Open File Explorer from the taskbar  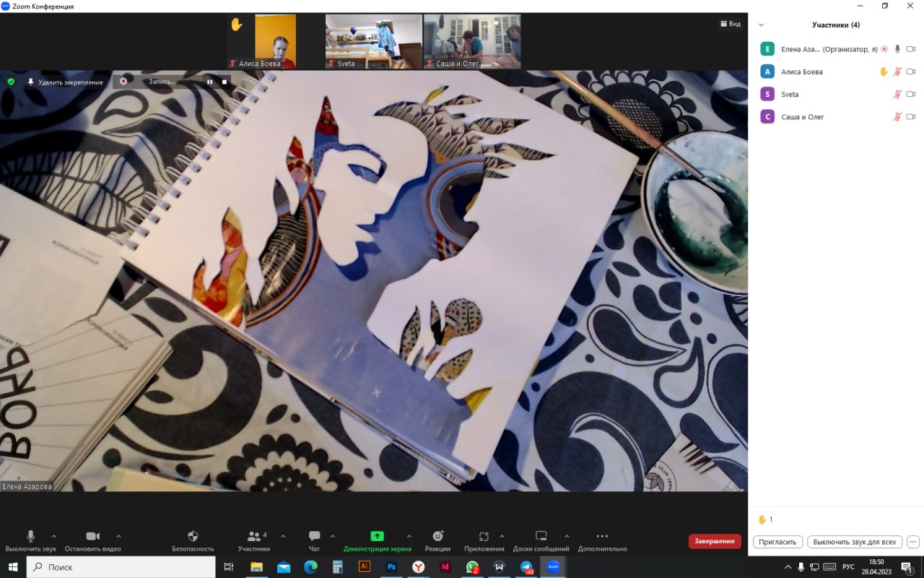click(256, 567)
